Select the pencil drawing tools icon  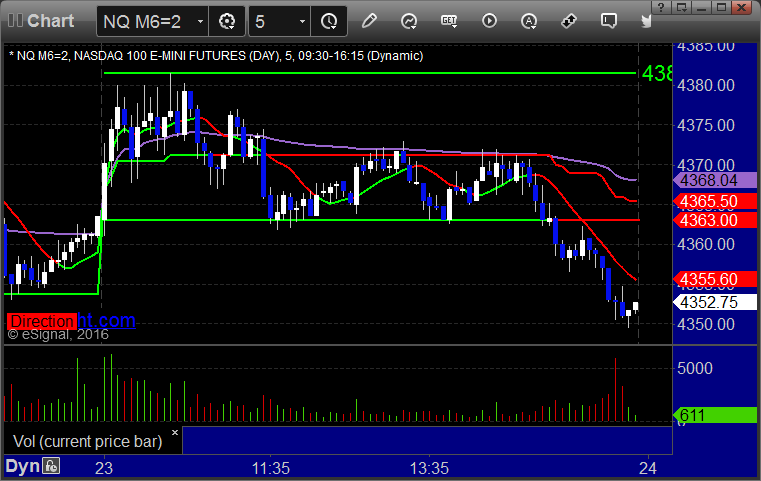[369, 21]
